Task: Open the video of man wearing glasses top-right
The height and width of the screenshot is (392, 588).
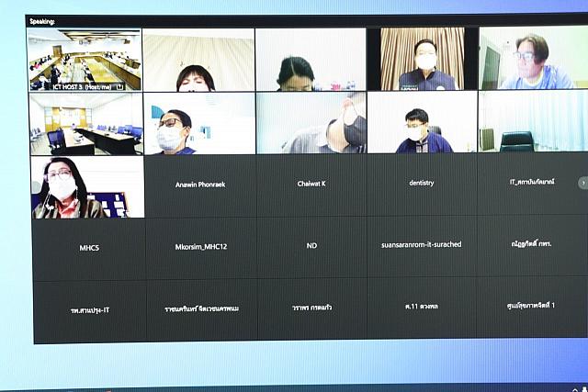Action: pyautogui.click(x=532, y=59)
